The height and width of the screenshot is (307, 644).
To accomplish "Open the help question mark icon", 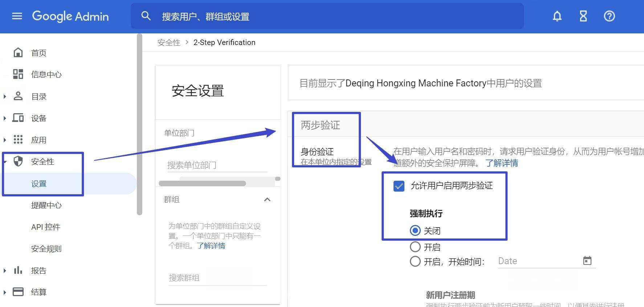I will pos(610,16).
